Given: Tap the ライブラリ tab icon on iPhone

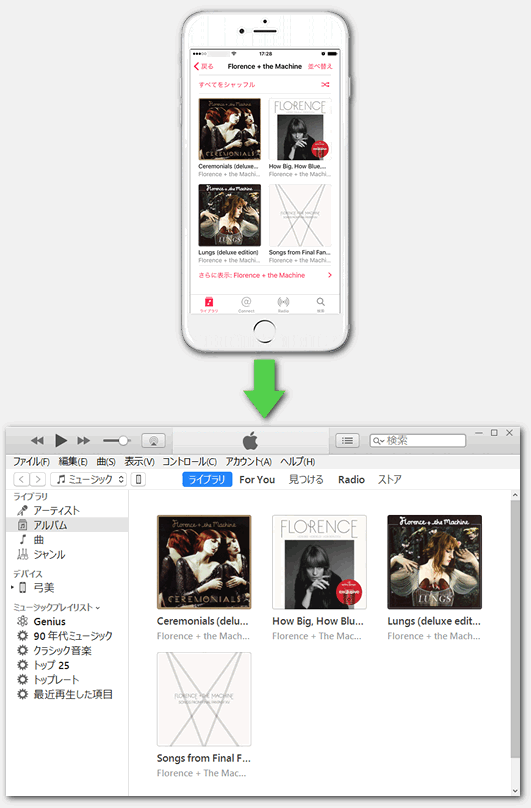Looking at the screenshot, I should [x=209, y=304].
